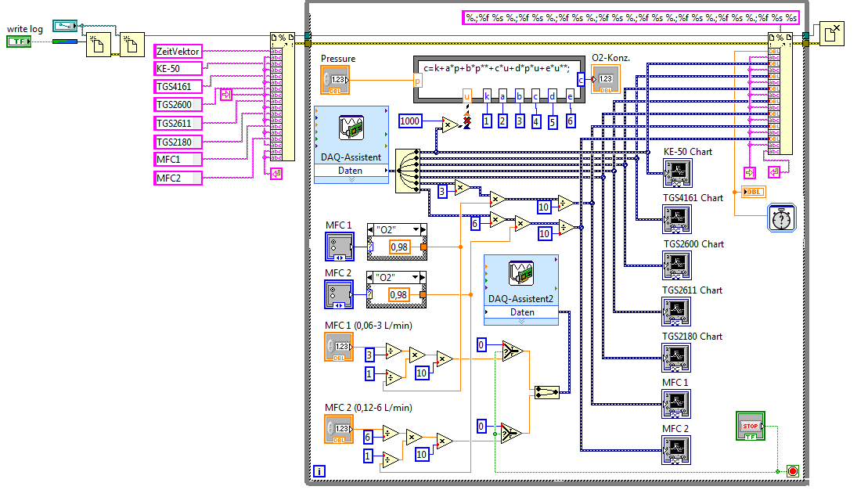Expand the DAQ-Assistent2 terminal list arrow
This screenshot has width=868, height=490.
[521, 321]
